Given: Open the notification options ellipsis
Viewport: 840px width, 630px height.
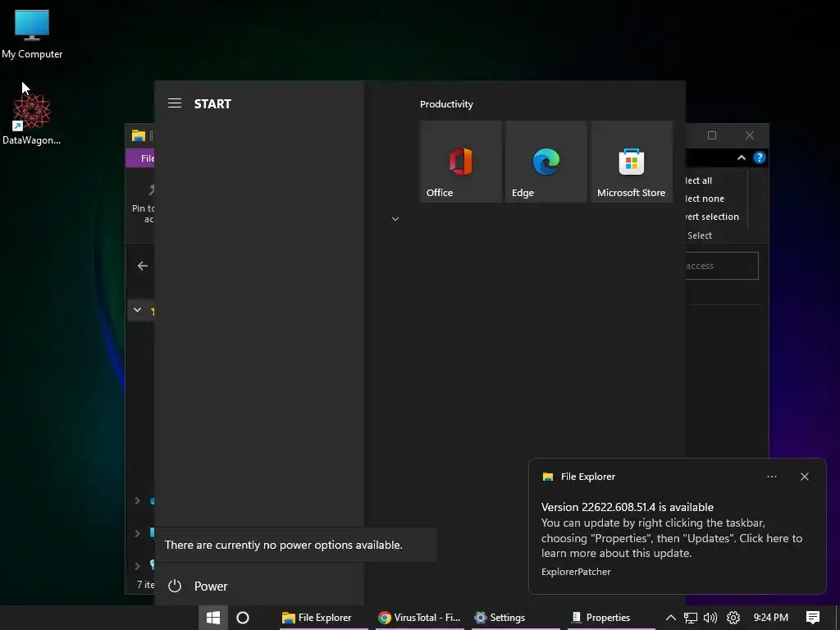Looking at the screenshot, I should click(x=771, y=477).
